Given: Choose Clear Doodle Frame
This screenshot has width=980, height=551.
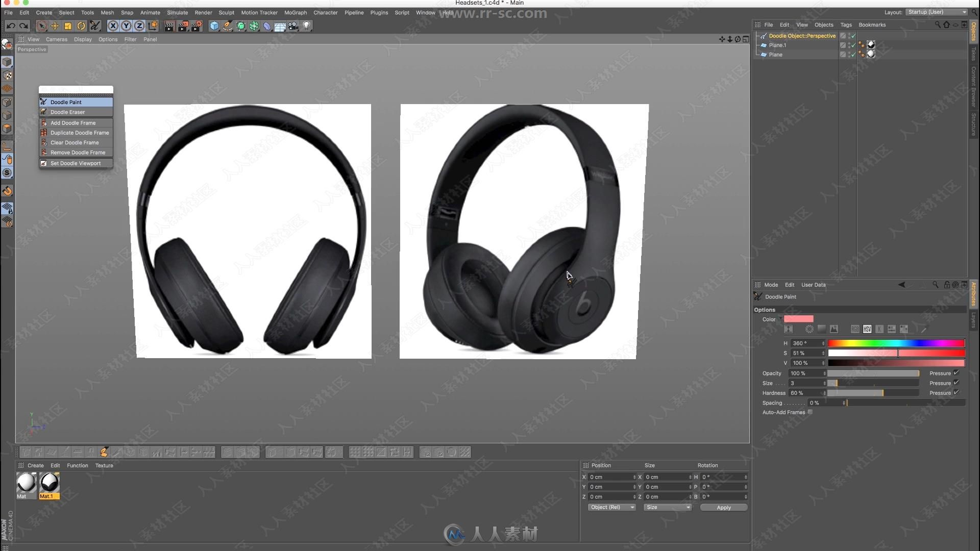Looking at the screenshot, I should pyautogui.click(x=76, y=142).
